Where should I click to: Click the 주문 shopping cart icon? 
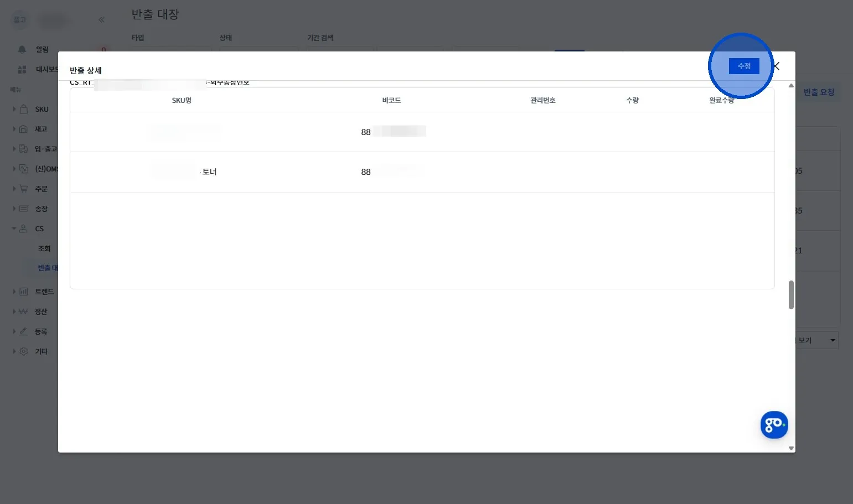(x=23, y=189)
